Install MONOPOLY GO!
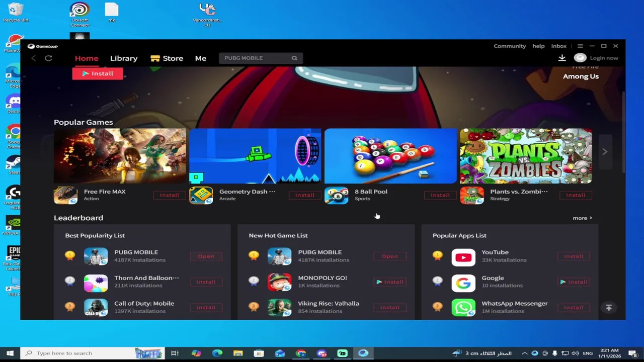Viewport: 644px width, 362px height. pos(389,282)
